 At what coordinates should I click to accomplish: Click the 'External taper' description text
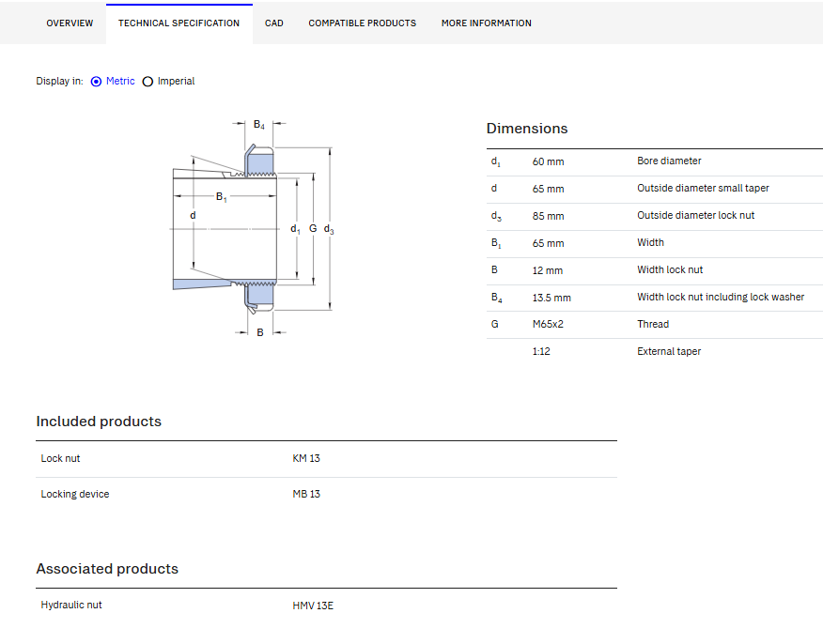point(669,351)
